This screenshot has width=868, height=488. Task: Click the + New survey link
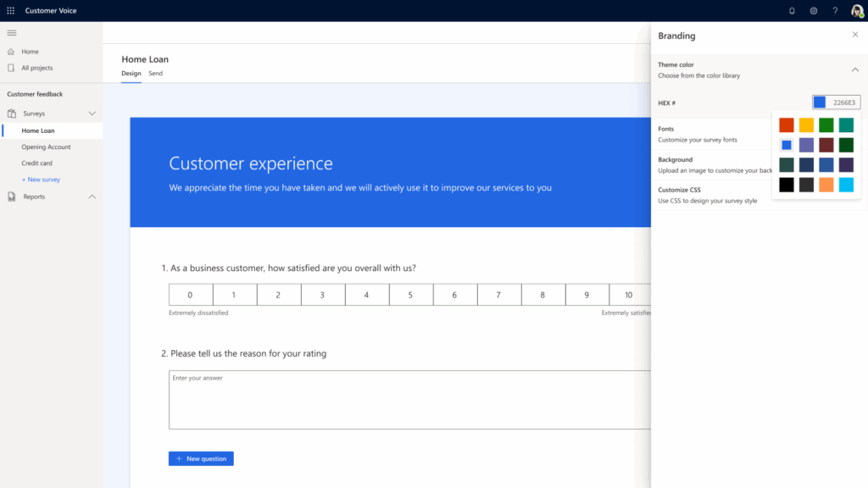(41, 180)
